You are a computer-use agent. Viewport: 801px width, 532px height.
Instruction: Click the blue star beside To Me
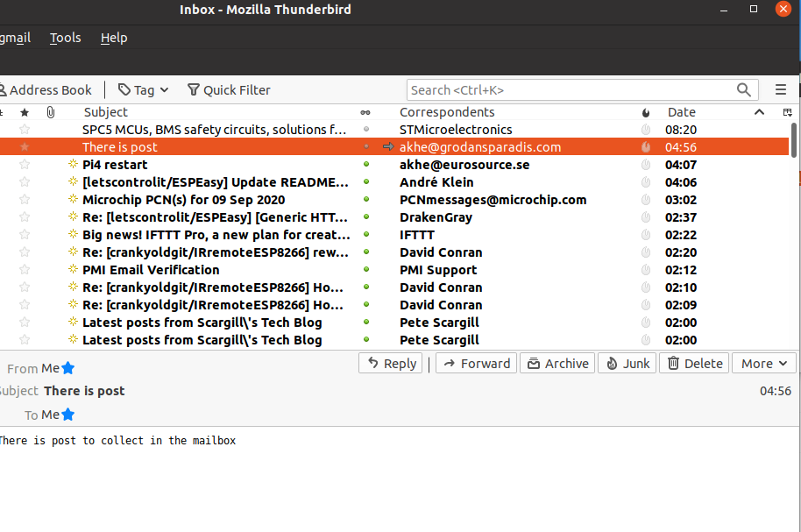pyautogui.click(x=68, y=415)
